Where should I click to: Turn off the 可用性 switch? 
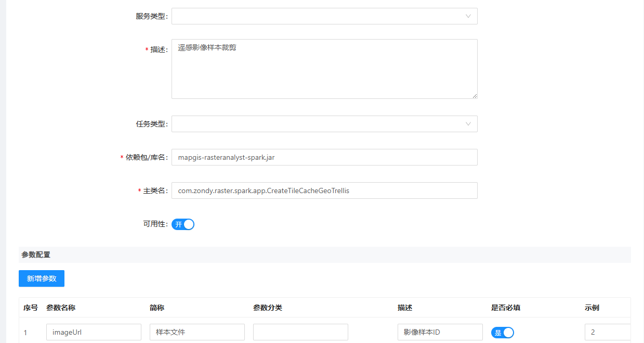183,224
